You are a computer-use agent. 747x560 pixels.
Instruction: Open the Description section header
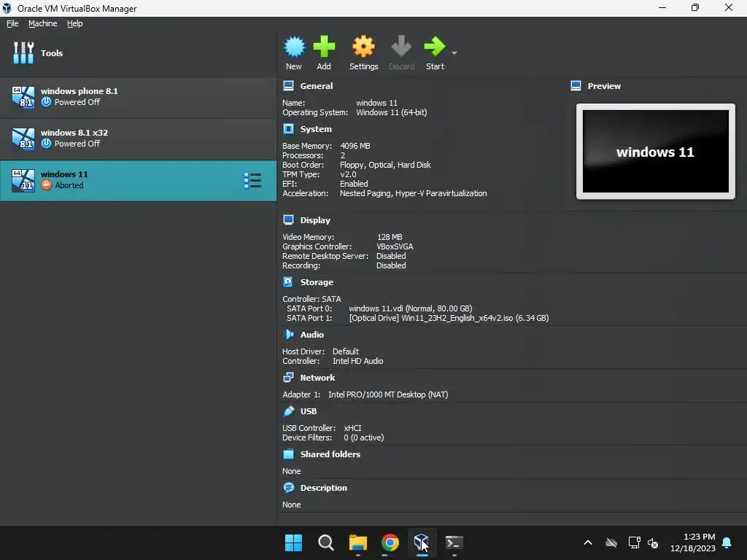pos(323,488)
